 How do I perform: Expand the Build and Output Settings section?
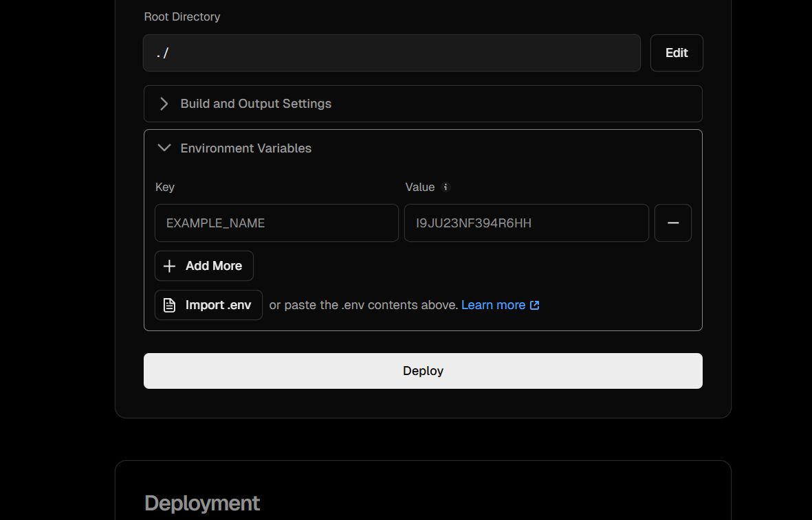256,104
